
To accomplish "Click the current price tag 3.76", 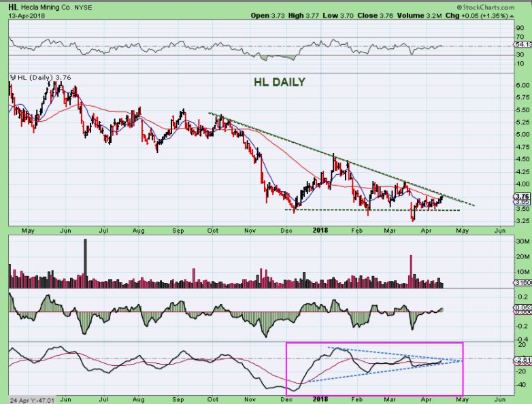I will pos(522,197).
